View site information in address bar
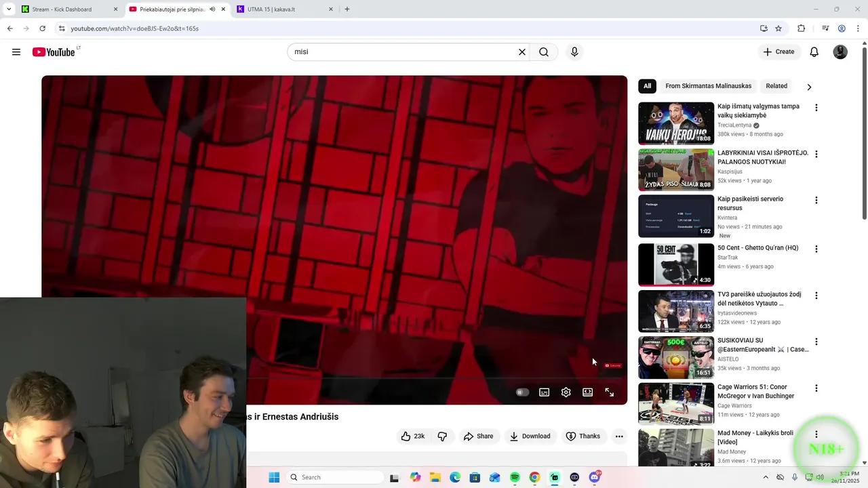 coord(62,28)
